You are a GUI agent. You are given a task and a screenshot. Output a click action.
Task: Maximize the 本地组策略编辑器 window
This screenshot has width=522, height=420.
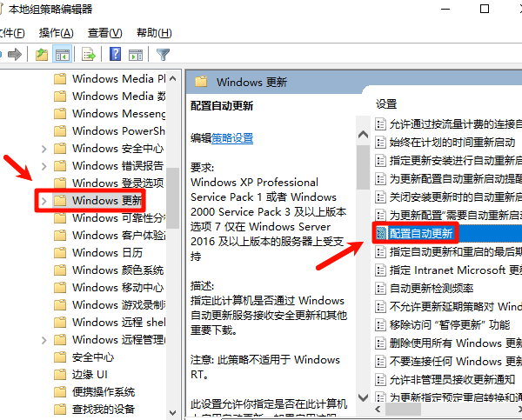click(485, 9)
